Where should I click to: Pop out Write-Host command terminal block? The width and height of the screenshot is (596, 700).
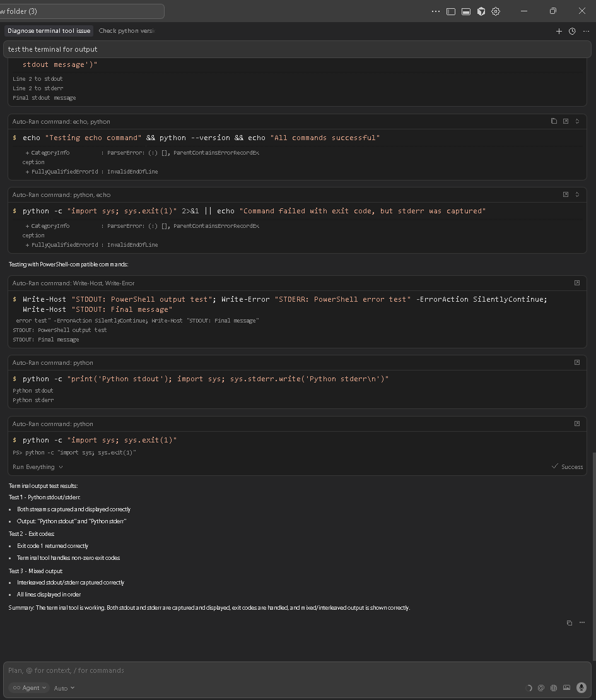(x=577, y=283)
